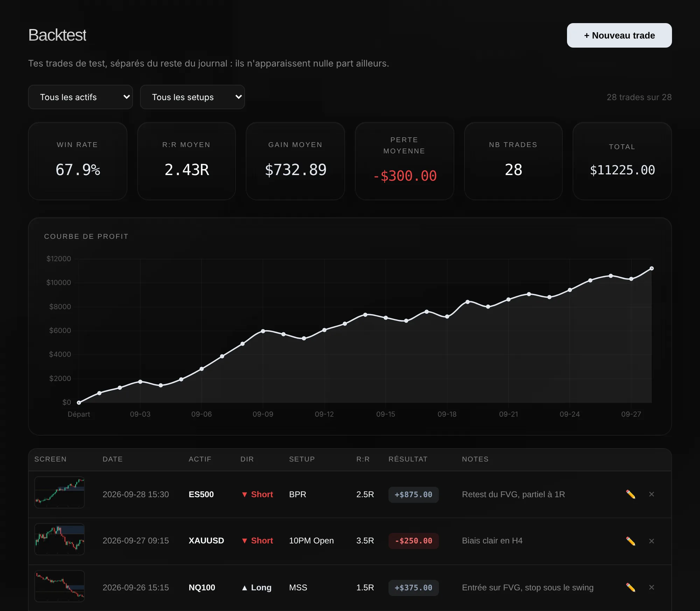Click the Départ starting point on the curve
The image size is (700, 611).
(x=79, y=402)
